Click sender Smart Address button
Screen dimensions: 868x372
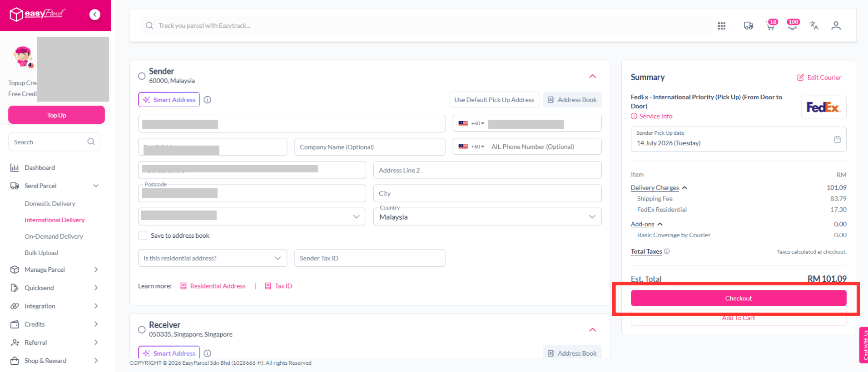pos(169,100)
